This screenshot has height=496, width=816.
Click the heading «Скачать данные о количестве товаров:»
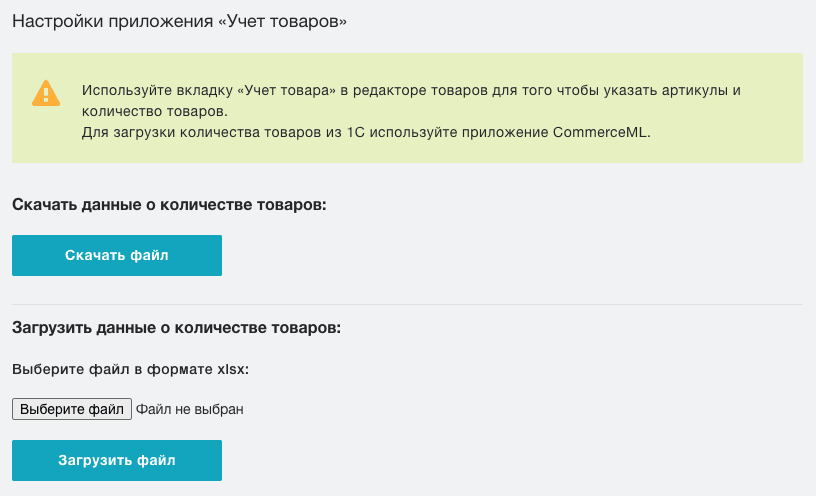click(x=169, y=205)
